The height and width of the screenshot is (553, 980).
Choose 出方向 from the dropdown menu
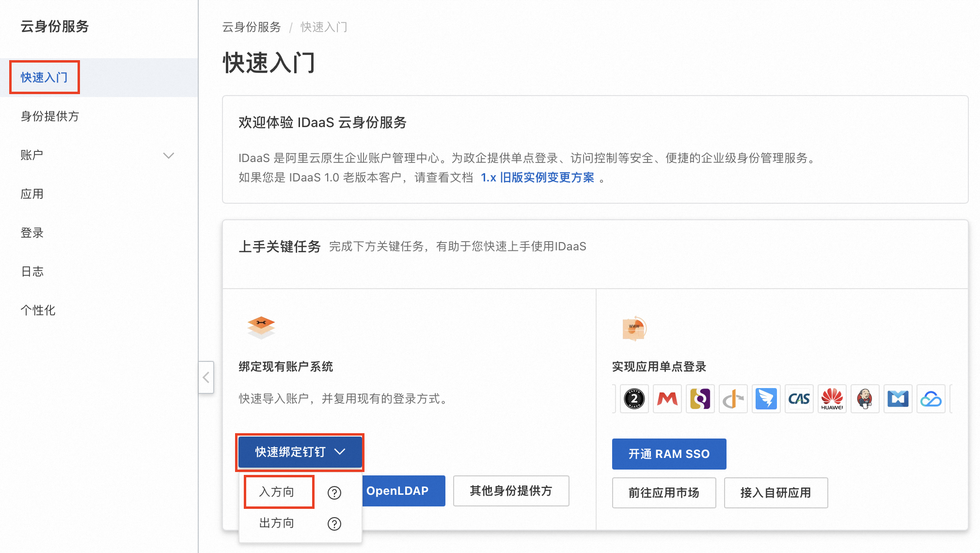pos(277,523)
